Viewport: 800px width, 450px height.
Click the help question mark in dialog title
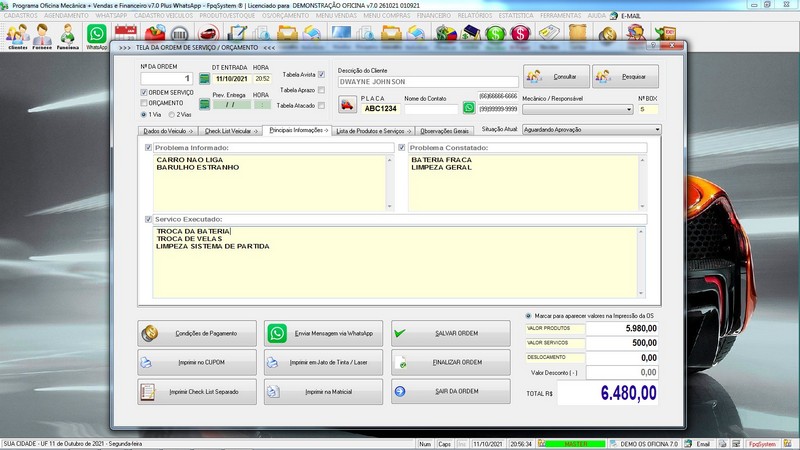654,45
